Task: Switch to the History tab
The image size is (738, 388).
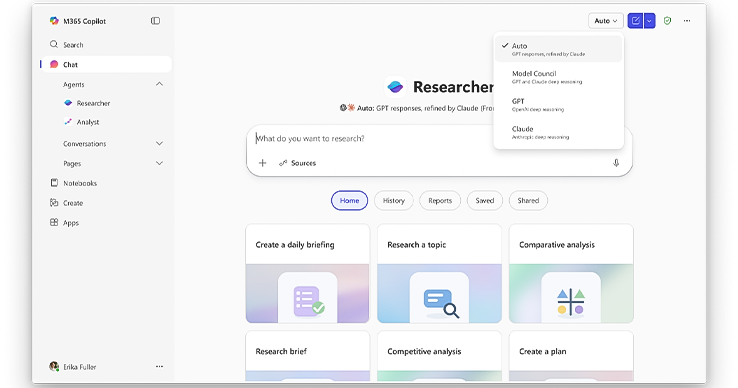Action: 394,201
